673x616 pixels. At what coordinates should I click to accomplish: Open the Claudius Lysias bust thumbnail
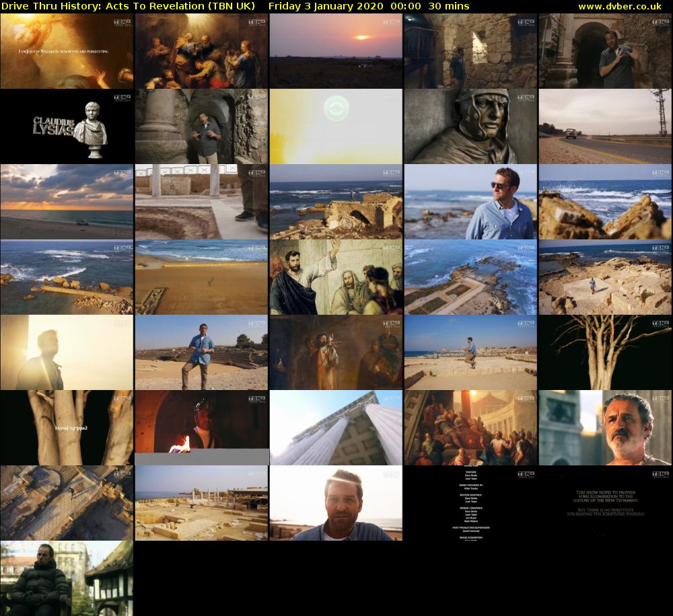point(67,126)
